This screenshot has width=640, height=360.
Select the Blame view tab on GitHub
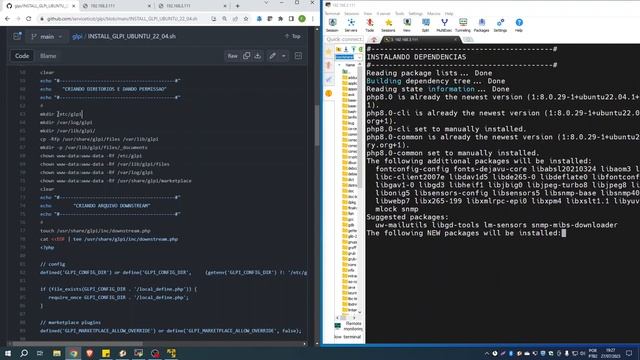[48, 56]
